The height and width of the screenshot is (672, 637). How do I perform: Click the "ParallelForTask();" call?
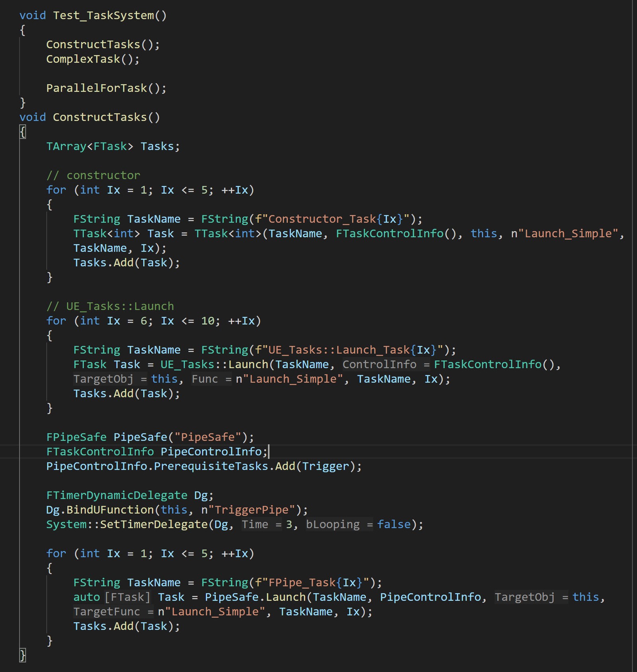(106, 88)
